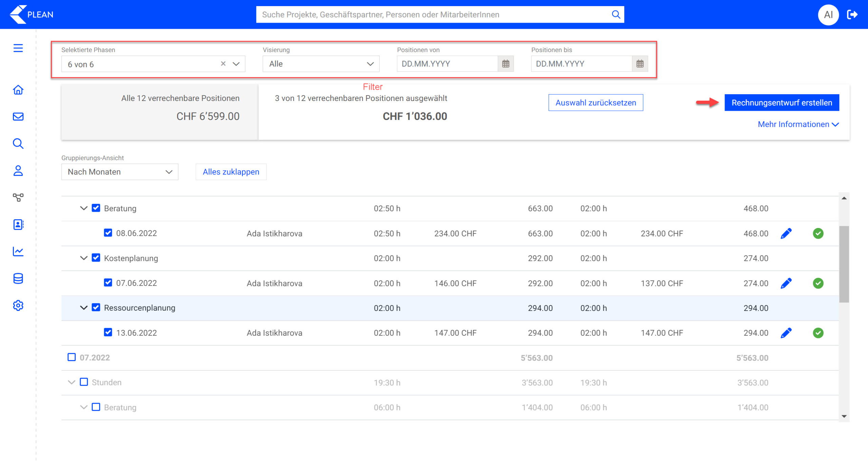This screenshot has height=463, width=868.
Task: Click Auswahl zurücksetzen button
Action: [595, 103]
